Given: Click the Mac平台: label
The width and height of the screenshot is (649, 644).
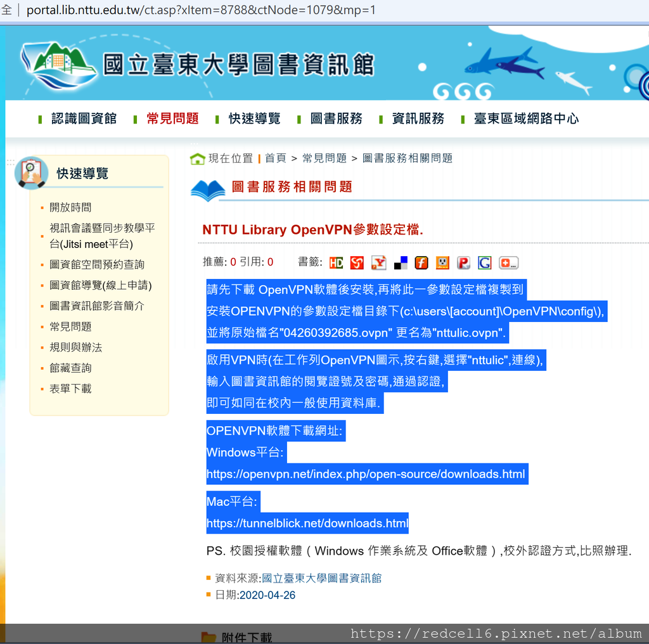Looking at the screenshot, I should pyautogui.click(x=232, y=501).
